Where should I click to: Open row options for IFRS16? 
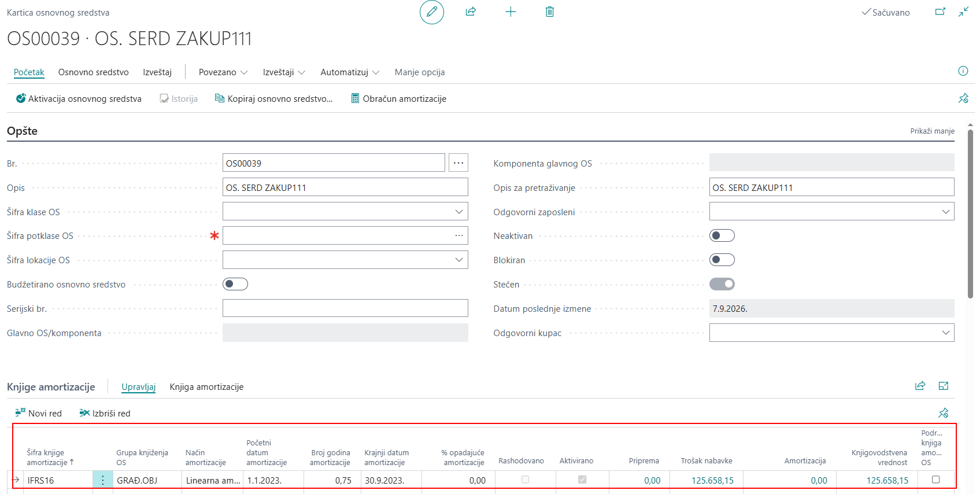(x=103, y=480)
